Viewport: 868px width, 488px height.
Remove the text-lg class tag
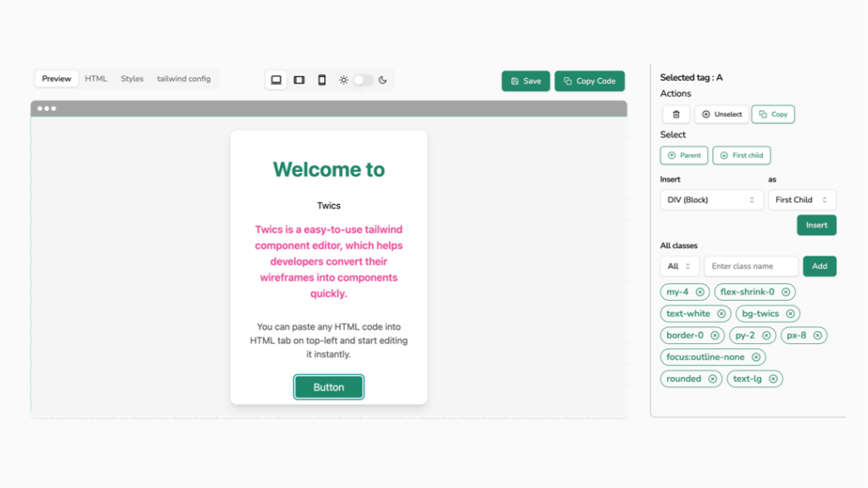coord(773,379)
